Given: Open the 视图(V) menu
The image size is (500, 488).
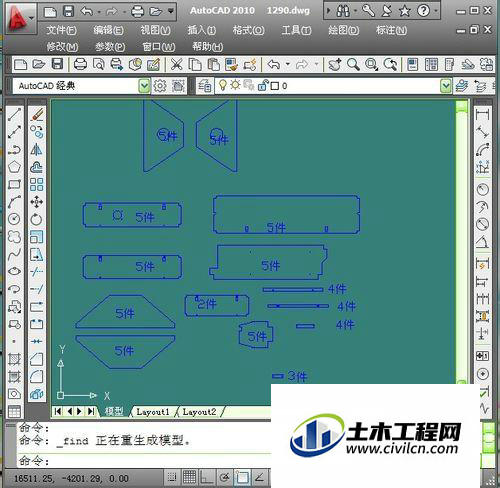Looking at the screenshot, I should click(x=155, y=30).
